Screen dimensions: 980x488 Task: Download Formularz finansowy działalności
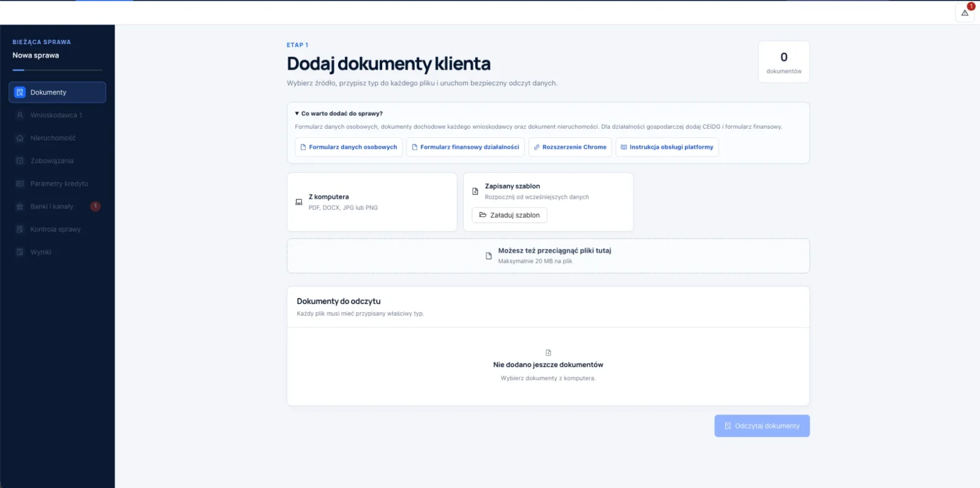coord(466,147)
